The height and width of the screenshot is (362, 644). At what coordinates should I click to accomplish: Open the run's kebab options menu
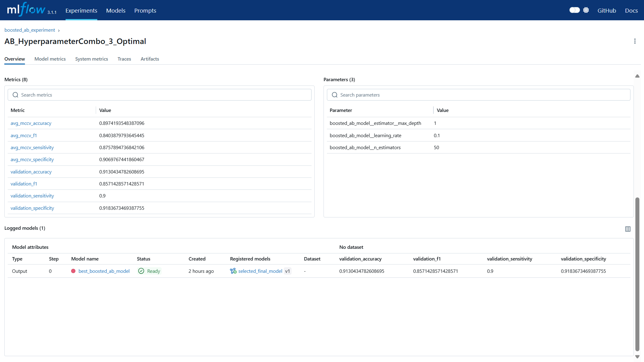tap(635, 41)
